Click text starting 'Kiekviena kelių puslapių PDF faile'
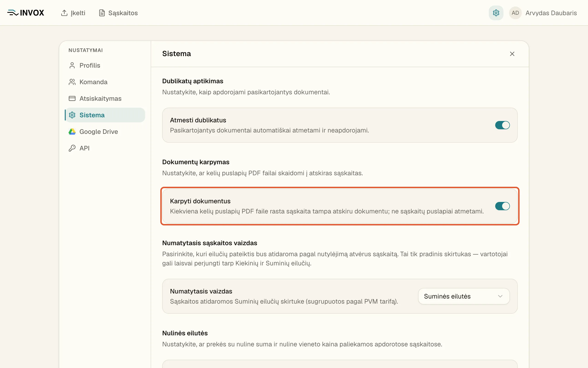The image size is (588, 368). tap(327, 211)
